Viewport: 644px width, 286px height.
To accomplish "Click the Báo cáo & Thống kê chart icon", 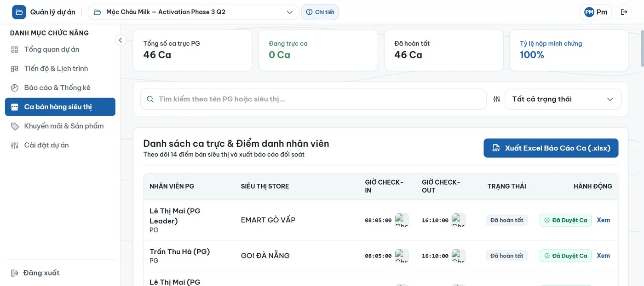I will click(x=15, y=88).
